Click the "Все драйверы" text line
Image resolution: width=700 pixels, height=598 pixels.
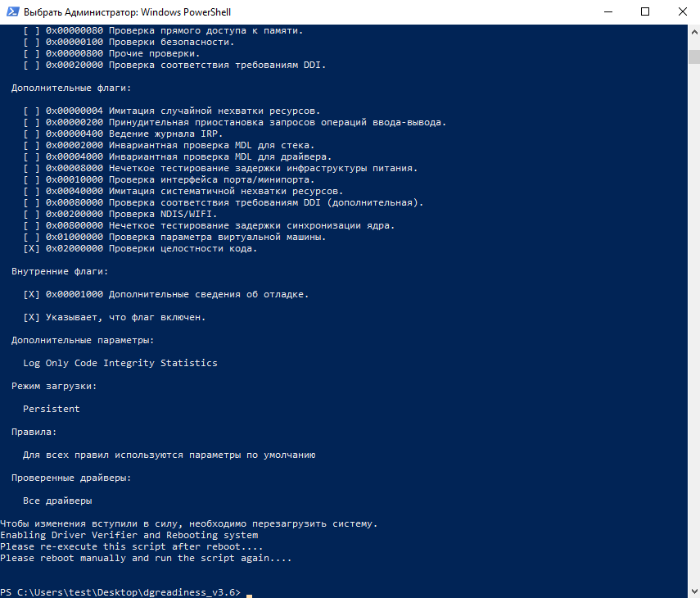(57, 501)
